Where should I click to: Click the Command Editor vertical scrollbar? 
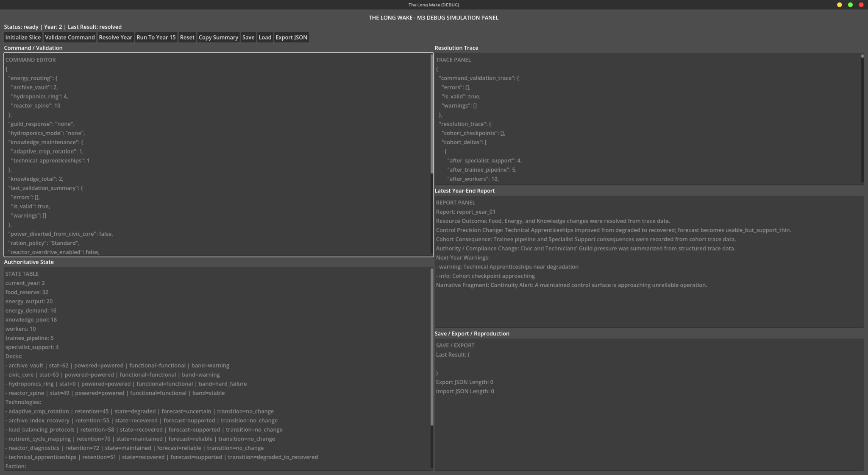pyautogui.click(x=432, y=114)
